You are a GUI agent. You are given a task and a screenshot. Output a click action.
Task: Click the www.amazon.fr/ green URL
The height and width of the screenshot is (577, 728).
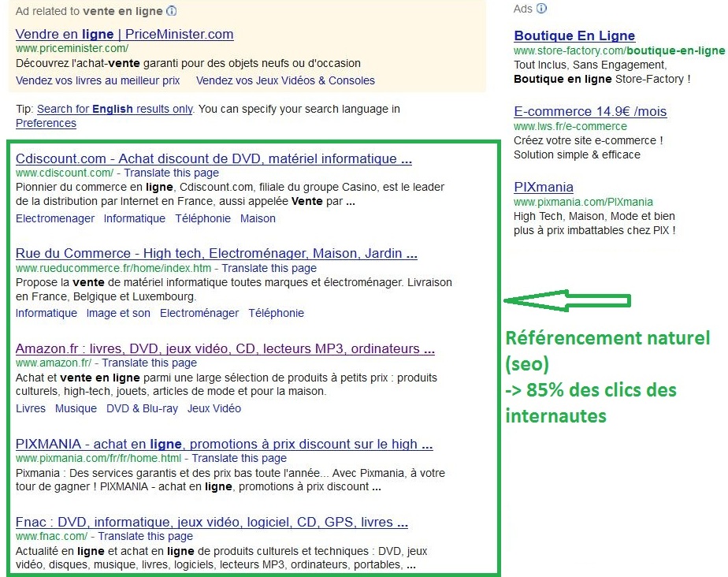point(54,363)
